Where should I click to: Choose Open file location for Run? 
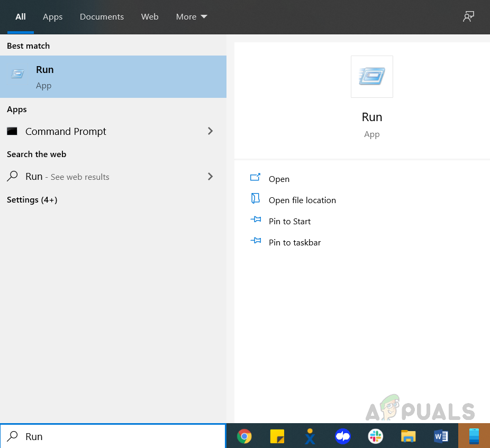pyautogui.click(x=302, y=200)
